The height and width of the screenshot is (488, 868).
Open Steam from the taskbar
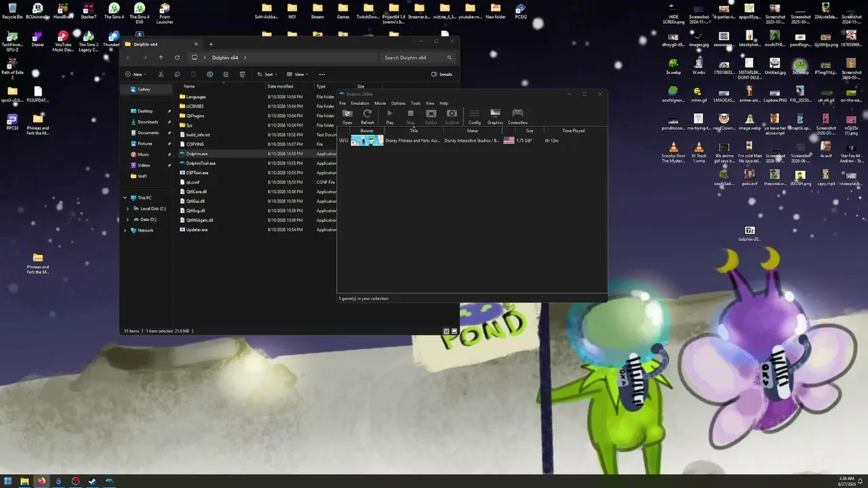tap(92, 481)
